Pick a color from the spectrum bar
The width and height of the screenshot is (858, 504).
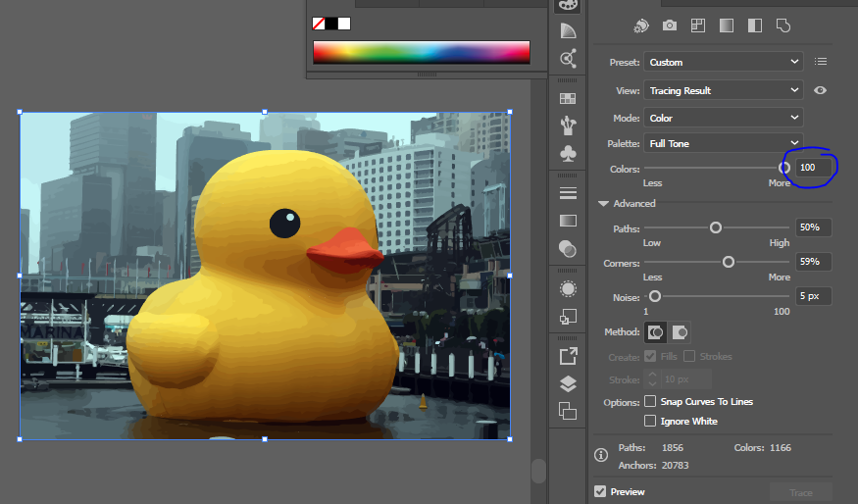(x=422, y=53)
